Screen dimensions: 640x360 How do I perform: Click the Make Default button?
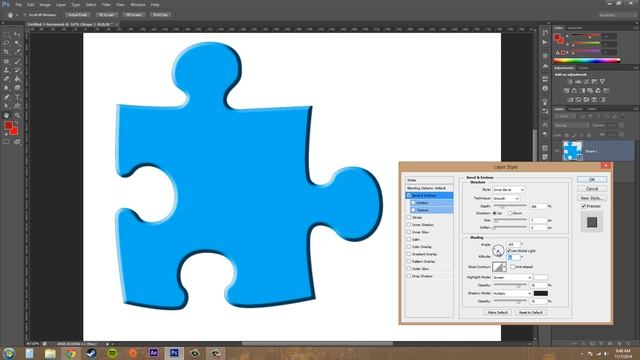point(498,313)
